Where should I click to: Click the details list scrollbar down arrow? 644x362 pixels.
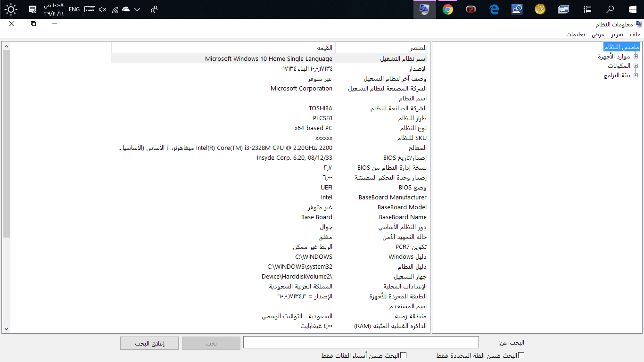6,329
